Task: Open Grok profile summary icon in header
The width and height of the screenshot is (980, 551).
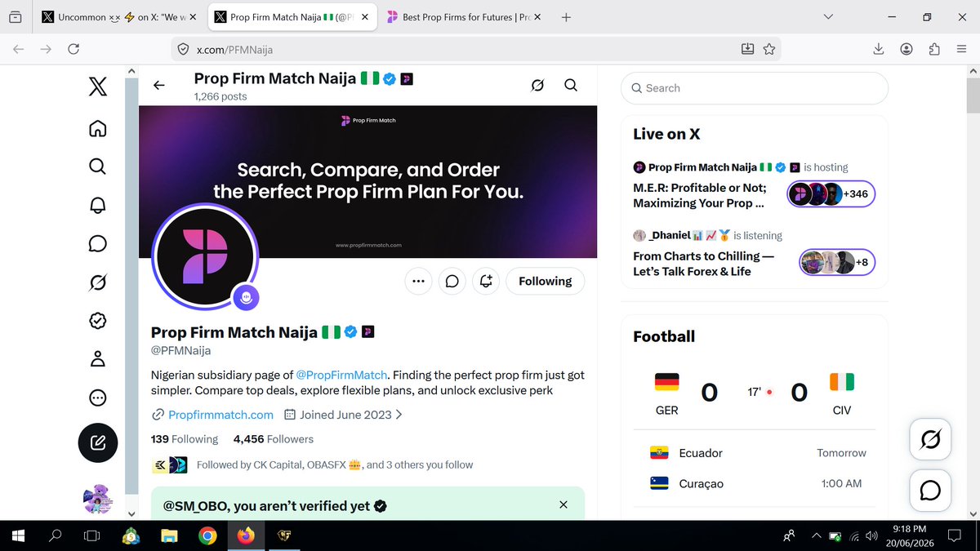Action: point(537,85)
